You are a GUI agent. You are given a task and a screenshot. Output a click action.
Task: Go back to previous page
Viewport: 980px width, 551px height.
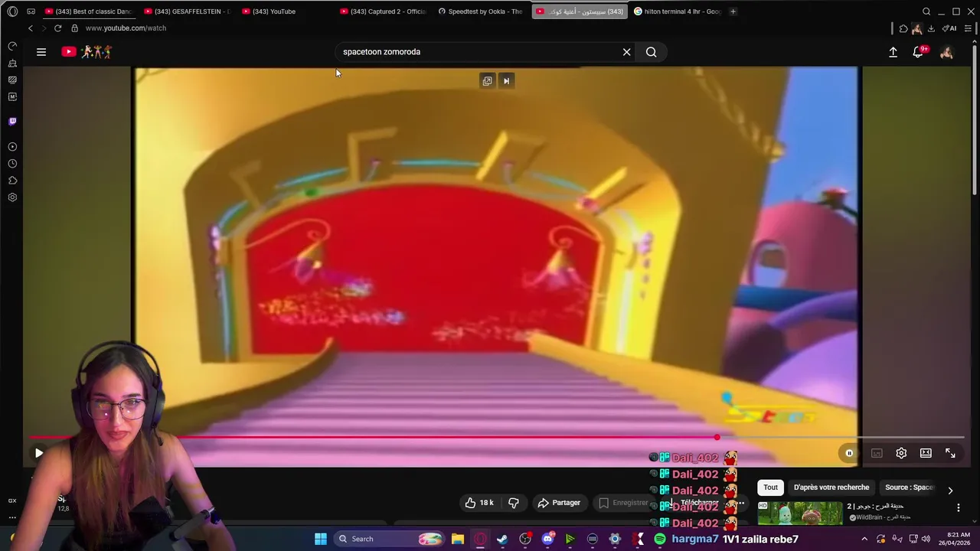click(31, 28)
